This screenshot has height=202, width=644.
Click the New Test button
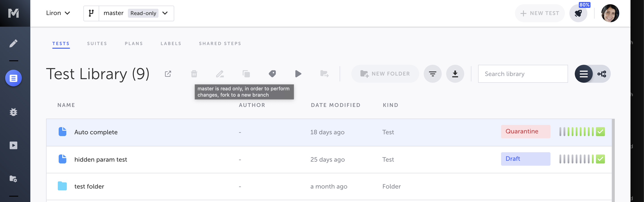pyautogui.click(x=540, y=13)
